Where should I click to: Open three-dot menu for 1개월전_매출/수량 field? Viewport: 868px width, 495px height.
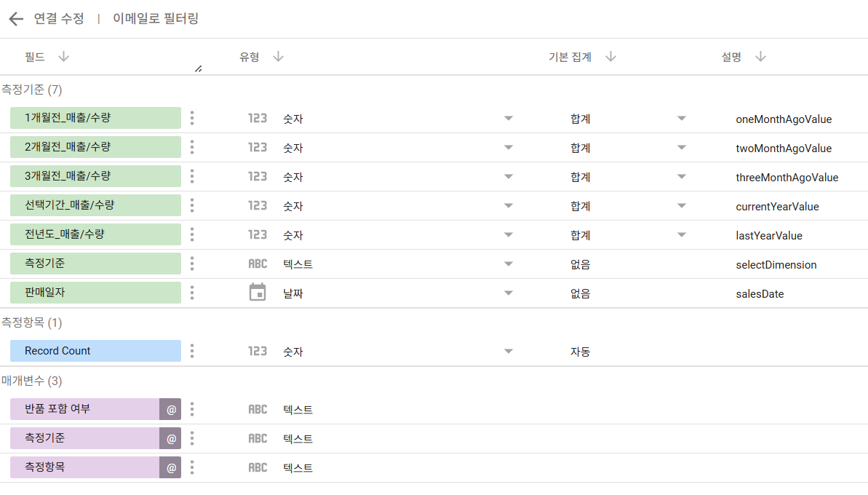coord(192,118)
